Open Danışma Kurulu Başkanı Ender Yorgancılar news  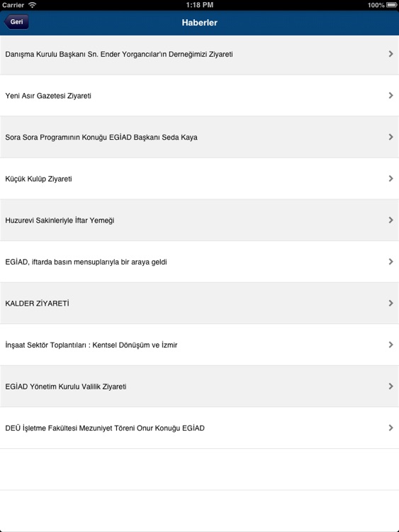click(x=199, y=55)
